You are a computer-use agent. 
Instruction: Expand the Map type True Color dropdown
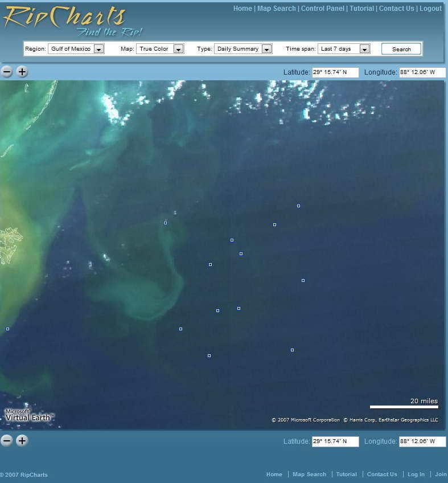160,49
